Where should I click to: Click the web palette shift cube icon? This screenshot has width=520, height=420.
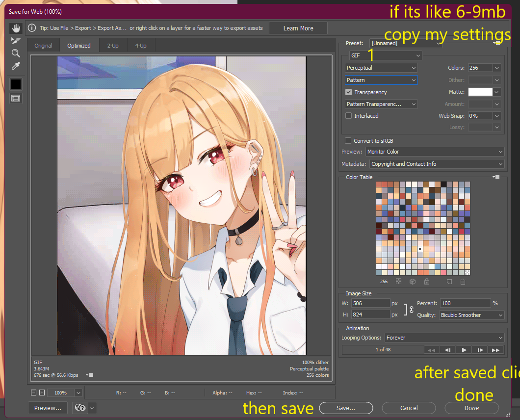(x=413, y=281)
